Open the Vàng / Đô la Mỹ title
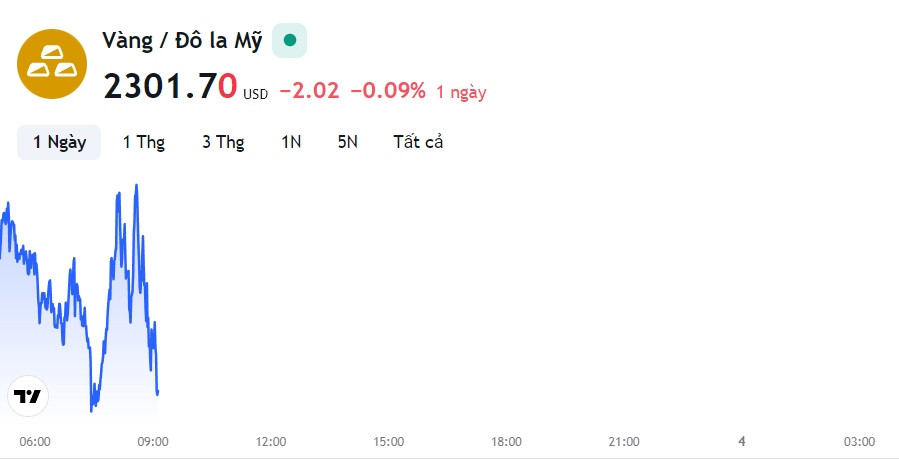Viewport: 899px width, 461px height. [182, 41]
